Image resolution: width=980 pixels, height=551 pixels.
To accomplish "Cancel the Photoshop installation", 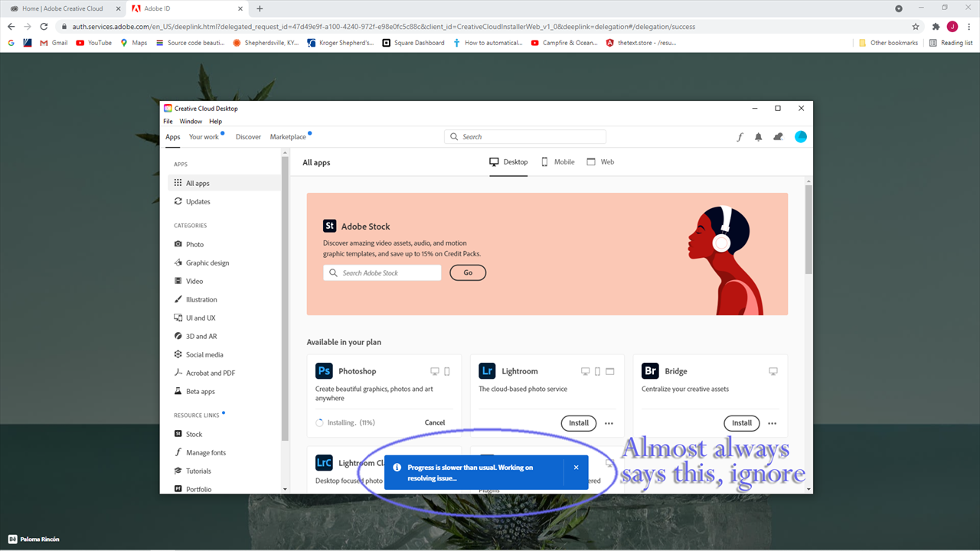I will tap(435, 422).
